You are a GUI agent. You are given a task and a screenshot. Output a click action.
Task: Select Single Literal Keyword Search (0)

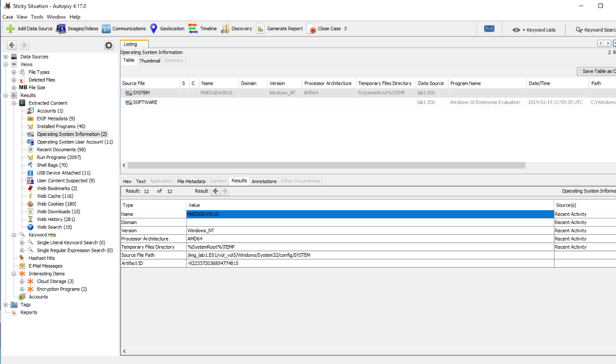pyautogui.click(x=71, y=242)
